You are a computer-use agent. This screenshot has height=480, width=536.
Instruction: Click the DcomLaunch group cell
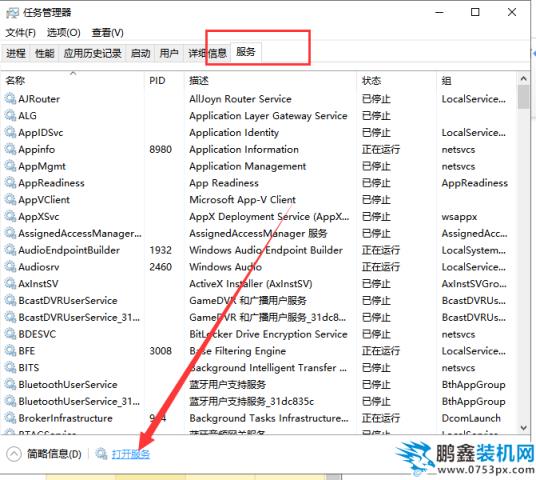click(x=471, y=418)
